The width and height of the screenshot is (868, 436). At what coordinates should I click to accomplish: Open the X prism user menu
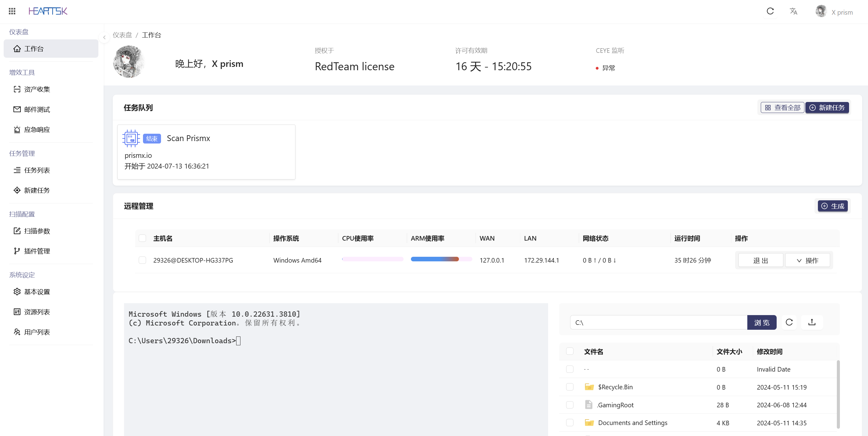842,13
